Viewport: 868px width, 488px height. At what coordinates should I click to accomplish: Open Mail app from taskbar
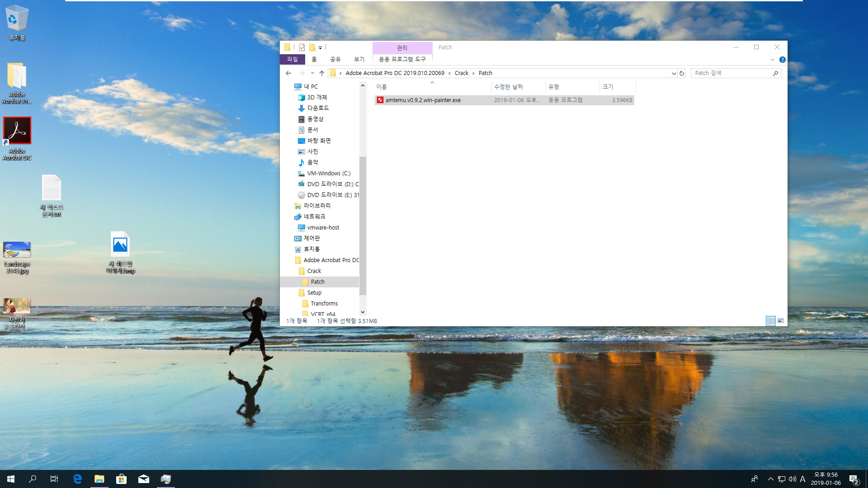tap(144, 479)
